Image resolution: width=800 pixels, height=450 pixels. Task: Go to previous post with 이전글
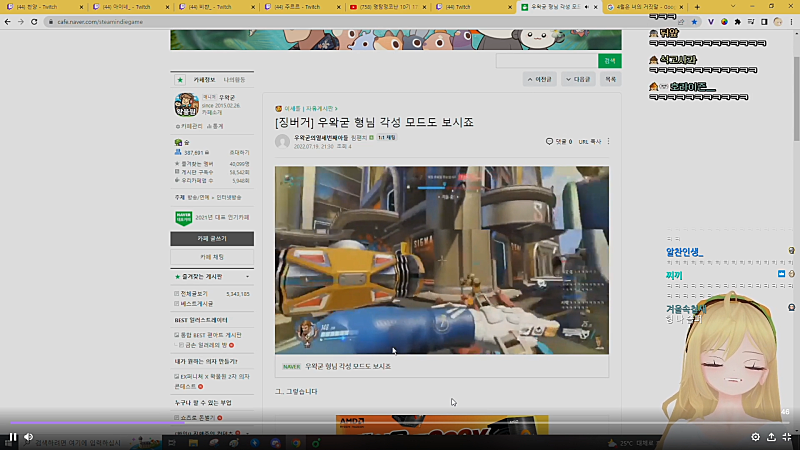(540, 79)
